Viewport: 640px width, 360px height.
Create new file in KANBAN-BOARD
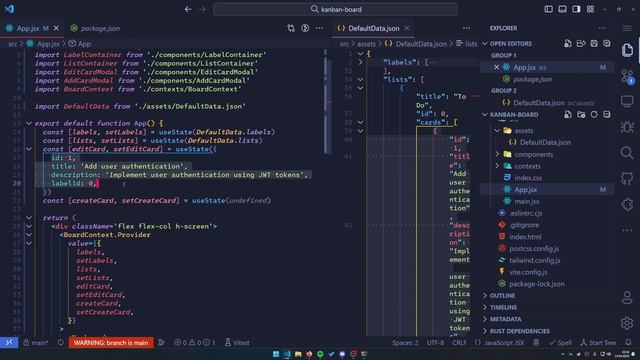pyautogui.click(x=568, y=115)
